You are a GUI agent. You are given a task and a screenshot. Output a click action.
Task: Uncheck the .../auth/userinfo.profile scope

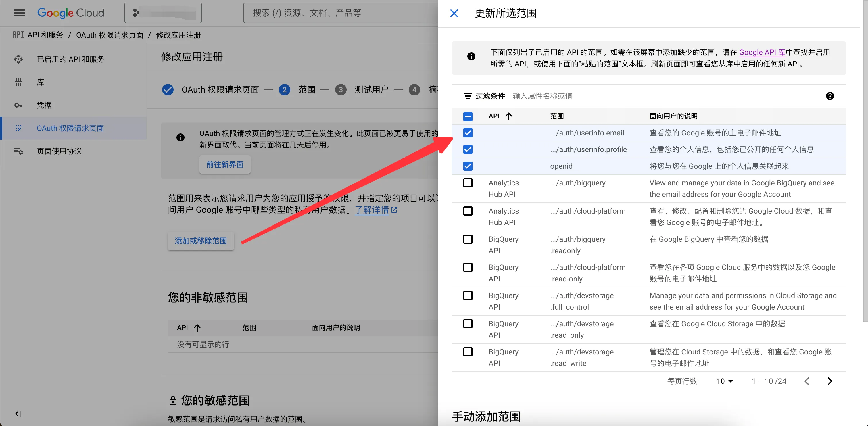click(468, 149)
